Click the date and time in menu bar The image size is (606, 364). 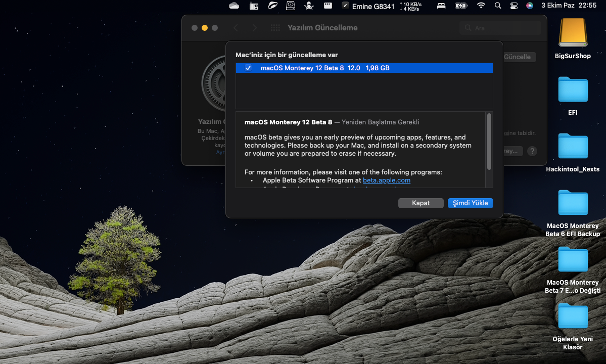pos(569,6)
